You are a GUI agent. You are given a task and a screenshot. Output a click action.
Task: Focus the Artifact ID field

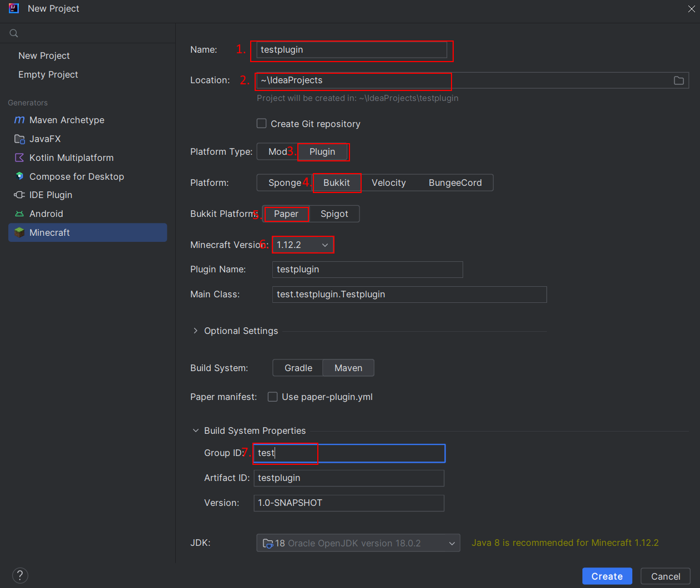(349, 478)
